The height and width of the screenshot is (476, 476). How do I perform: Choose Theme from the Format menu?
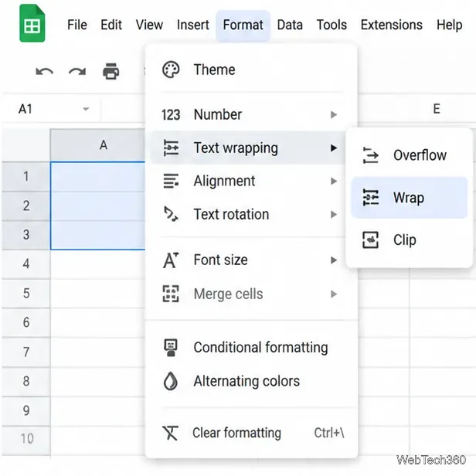pos(251,70)
